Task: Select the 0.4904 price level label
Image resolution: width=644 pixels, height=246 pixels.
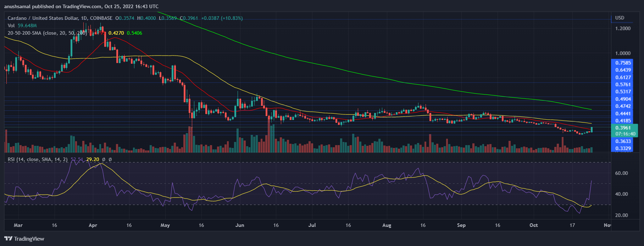Action: point(623,99)
